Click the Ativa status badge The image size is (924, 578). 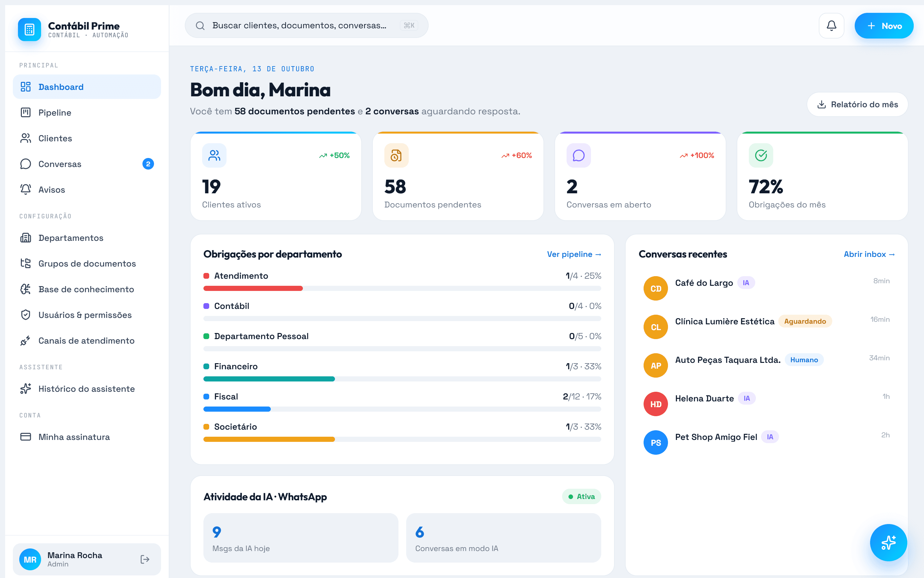pyautogui.click(x=581, y=496)
